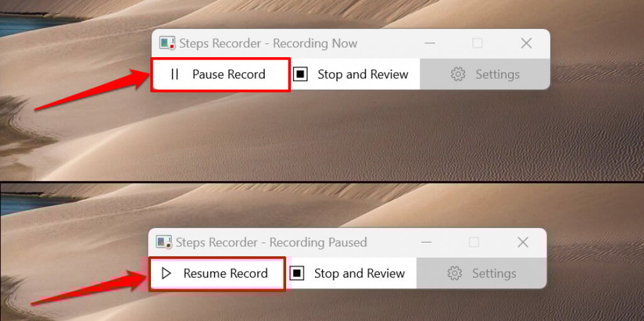Click the pause bars icon beside Pause Record
The width and height of the screenshot is (644, 321).
point(175,74)
